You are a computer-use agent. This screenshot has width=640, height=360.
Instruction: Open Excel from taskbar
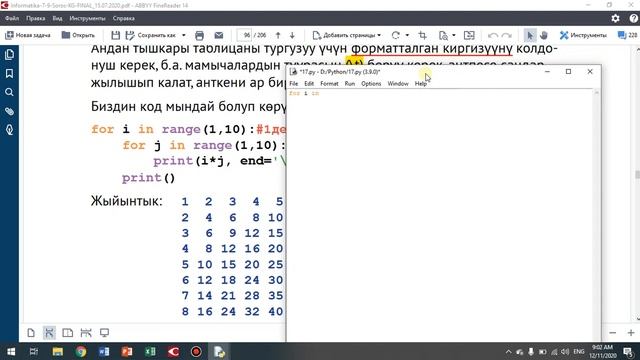(150, 351)
